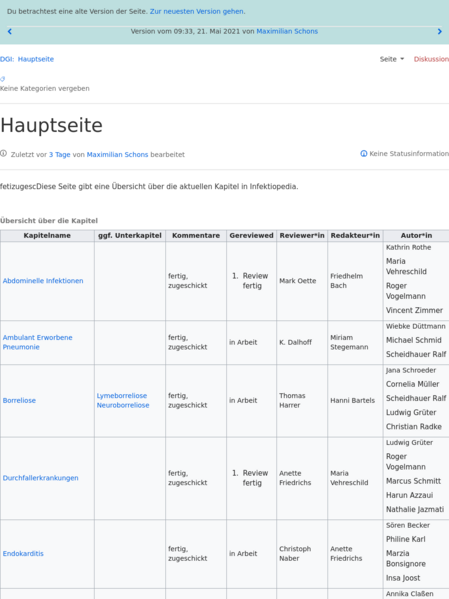Click the status information icon
This screenshot has width=449, height=599.
point(364,154)
